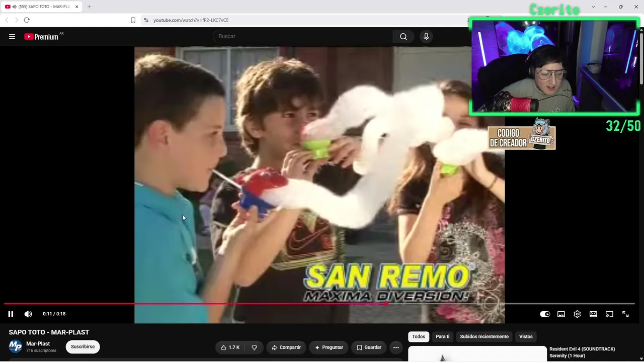Screen dimensions: 644x362
Task: Select the Todos filter chip
Action: [419, 336]
